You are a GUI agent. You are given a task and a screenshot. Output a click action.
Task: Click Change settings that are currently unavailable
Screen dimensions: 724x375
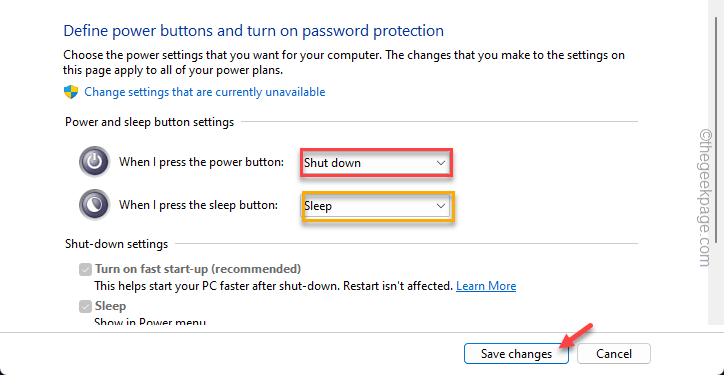(x=205, y=92)
